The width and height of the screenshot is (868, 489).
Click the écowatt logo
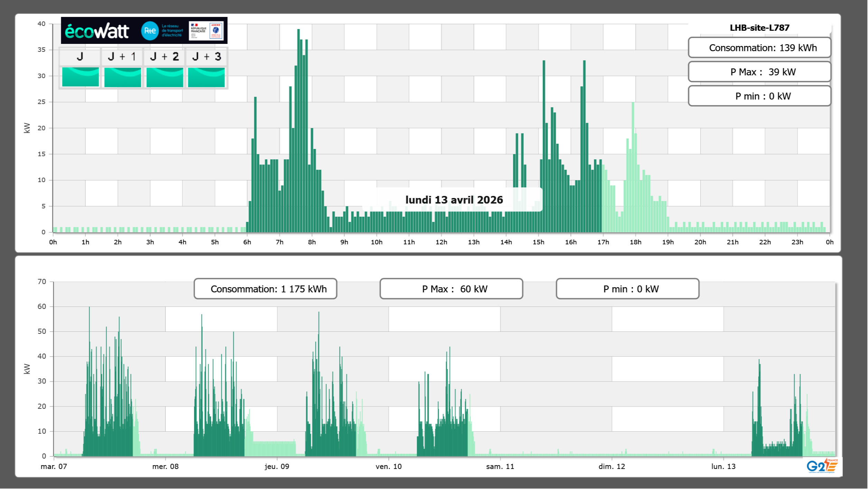click(97, 31)
